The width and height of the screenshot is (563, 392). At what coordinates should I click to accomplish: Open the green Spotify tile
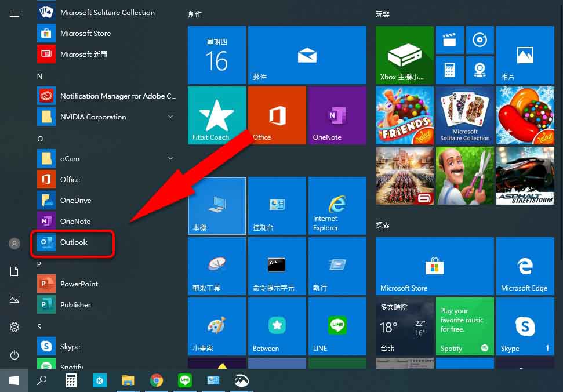tap(465, 326)
